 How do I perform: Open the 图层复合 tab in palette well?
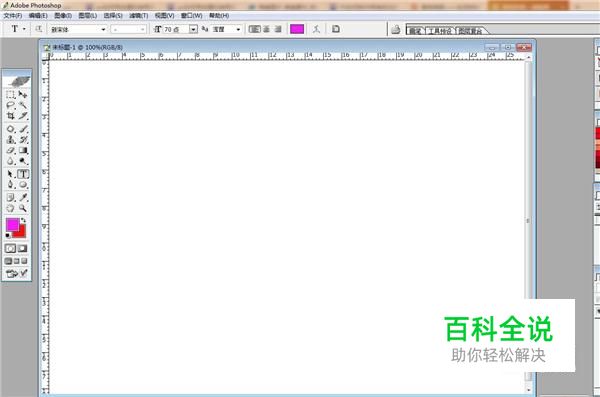pos(470,31)
